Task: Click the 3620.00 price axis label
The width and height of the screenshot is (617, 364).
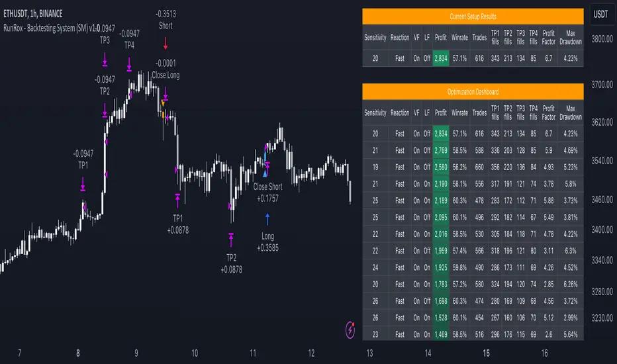Action: [x=602, y=122]
